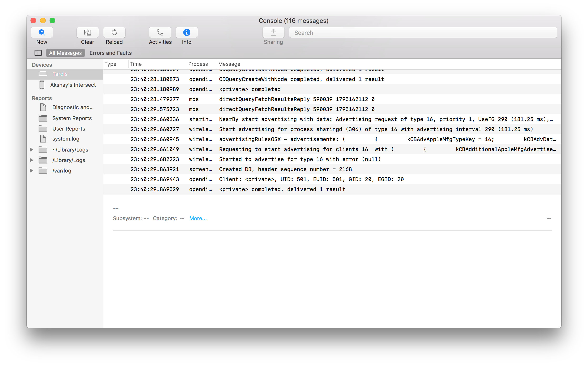Toggle the Activities view
The image size is (588, 366).
pos(160,32)
